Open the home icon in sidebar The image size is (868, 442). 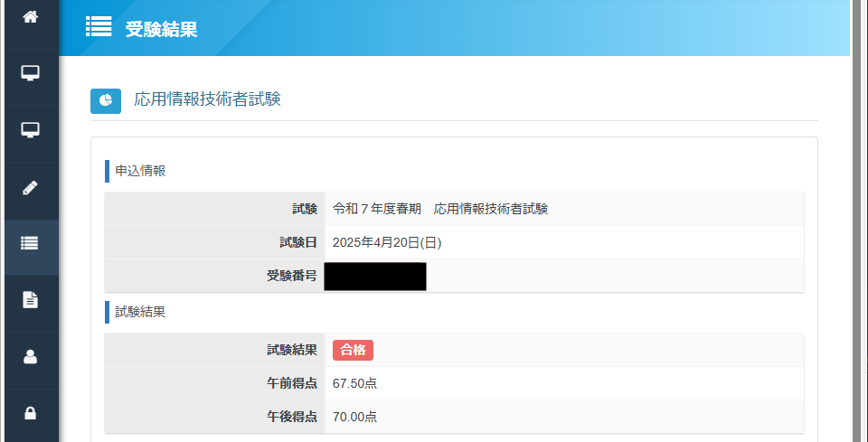point(30,17)
